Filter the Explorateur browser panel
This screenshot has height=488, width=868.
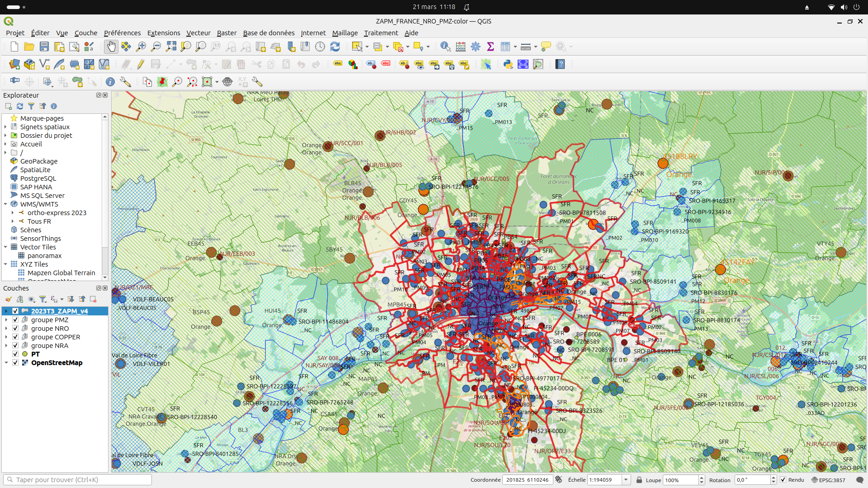31,106
